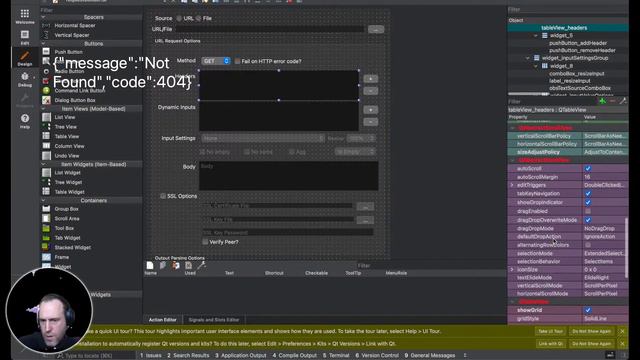Toggle the Verify Peer checkbox
640x360 pixels.
pos(205,242)
